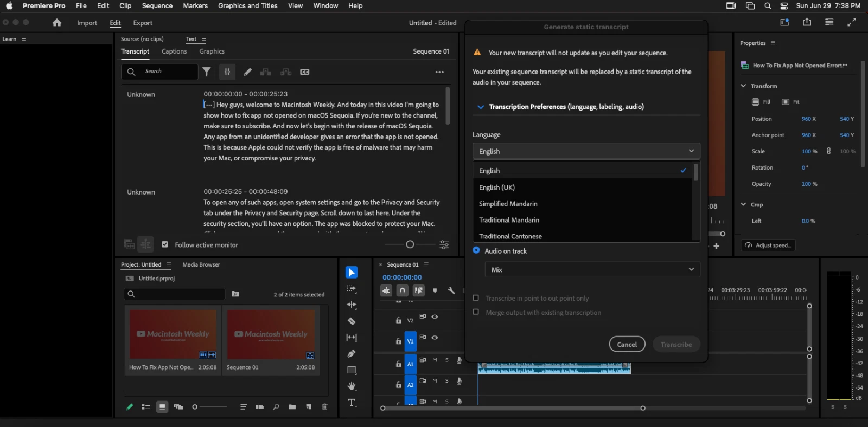The image size is (868, 427).
Task: Click the Fill button in Transform
Action: tap(761, 102)
